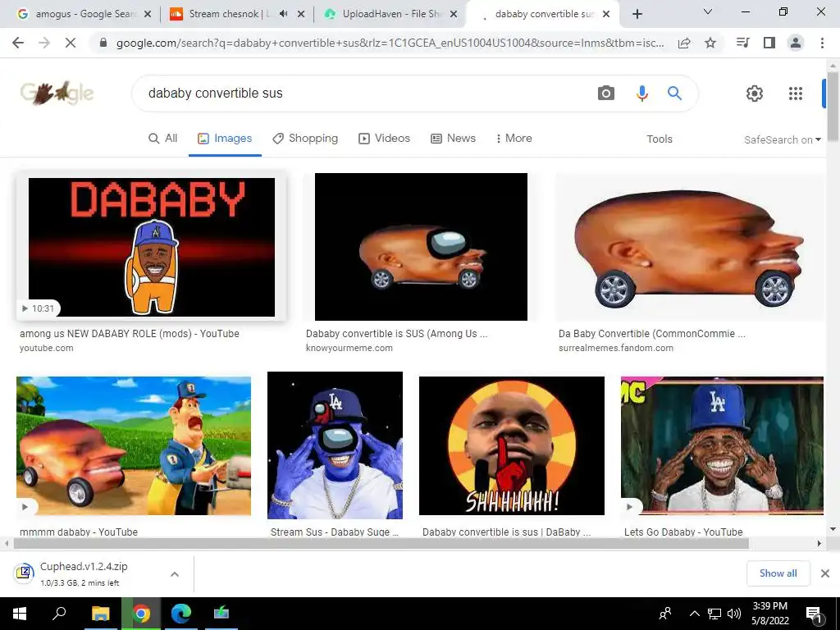Open the Lets Go Dababy video thumbnail
Image resolution: width=840 pixels, height=630 pixels.
pyautogui.click(x=722, y=445)
